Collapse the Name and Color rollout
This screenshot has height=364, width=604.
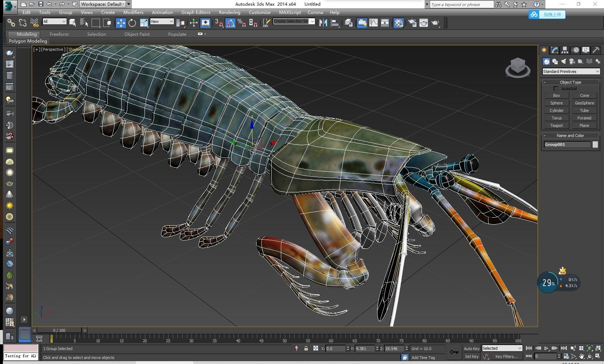570,136
